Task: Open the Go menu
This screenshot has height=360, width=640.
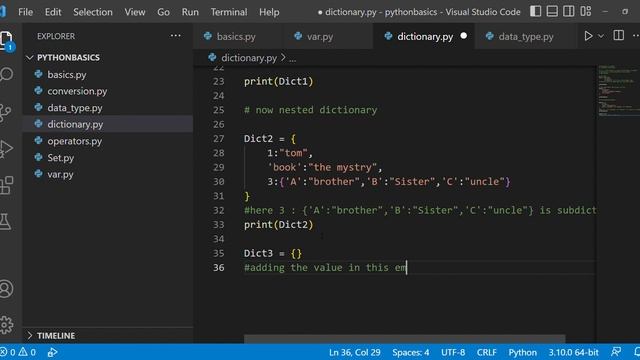Action: [163, 12]
